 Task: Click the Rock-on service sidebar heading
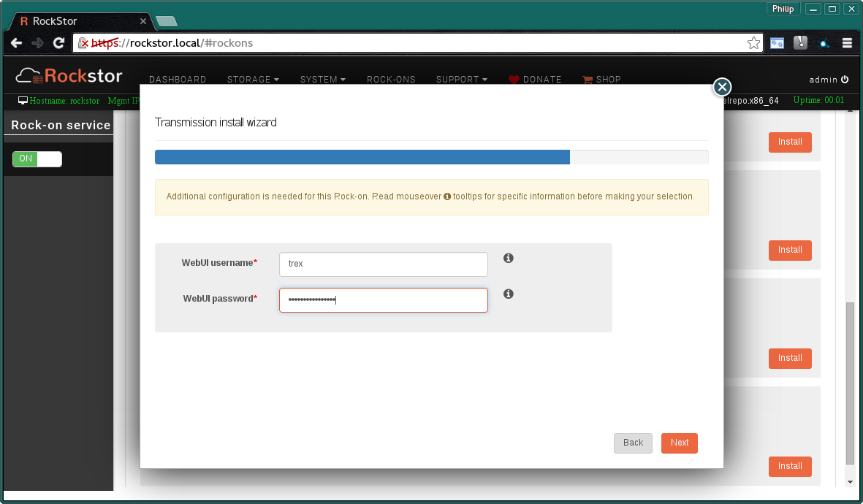point(61,125)
